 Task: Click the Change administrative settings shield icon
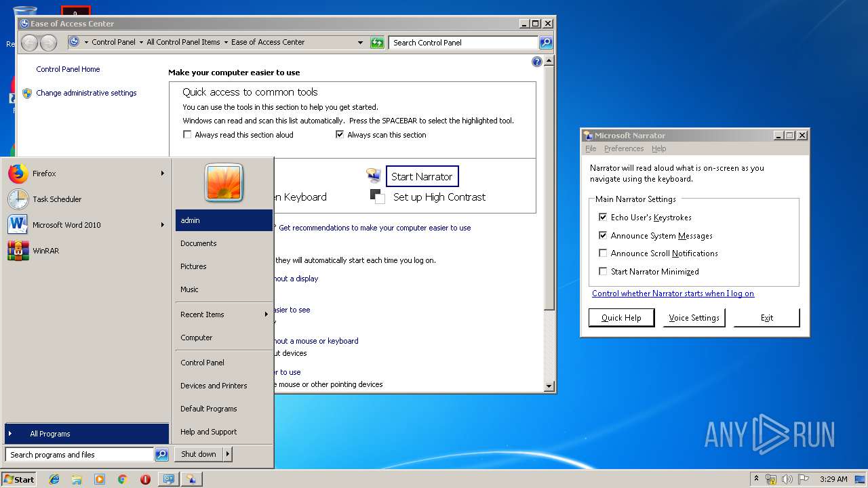click(x=27, y=94)
